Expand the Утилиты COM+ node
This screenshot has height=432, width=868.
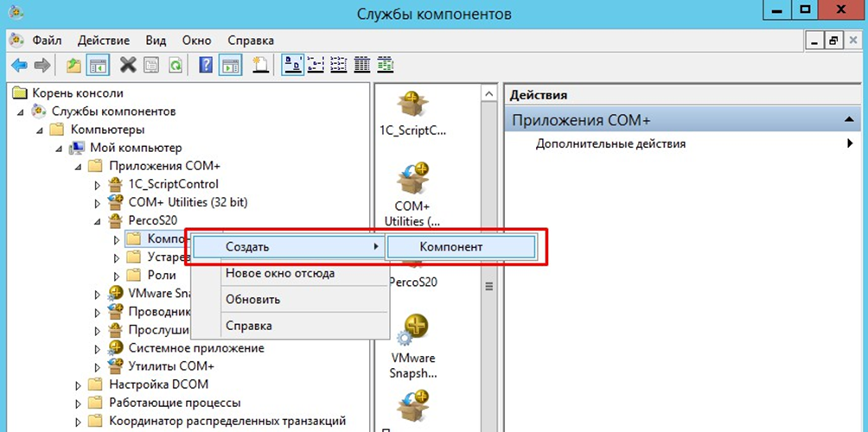(98, 366)
